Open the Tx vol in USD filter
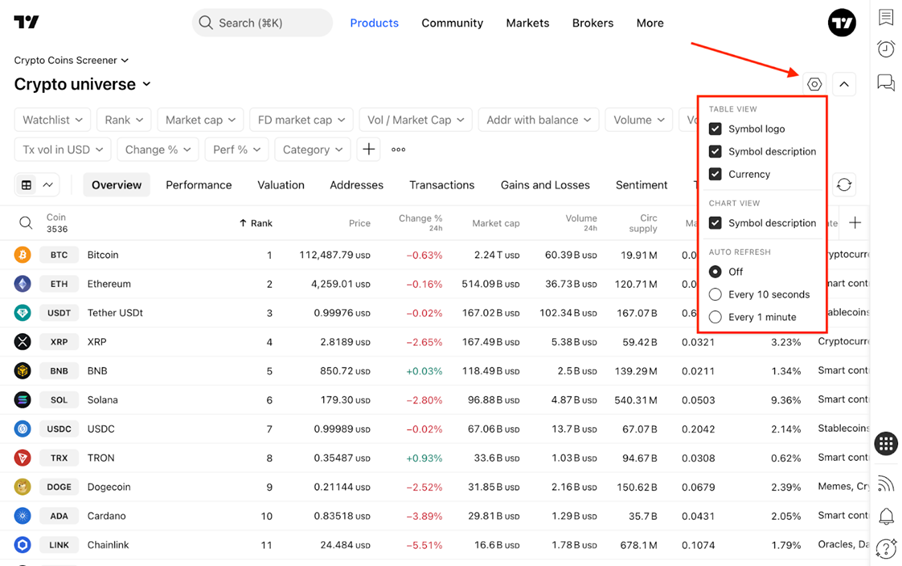Screen dimensions: 902x566 (63, 150)
